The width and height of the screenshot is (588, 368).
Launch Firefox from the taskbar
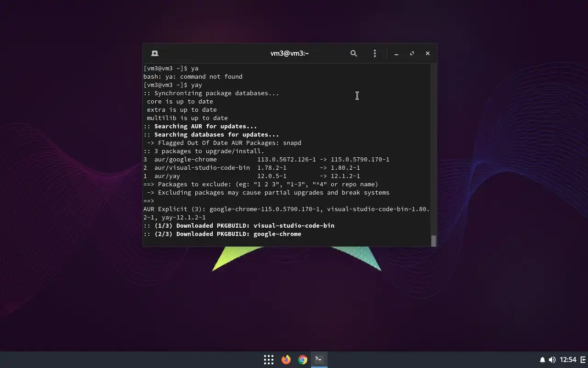pyautogui.click(x=286, y=360)
